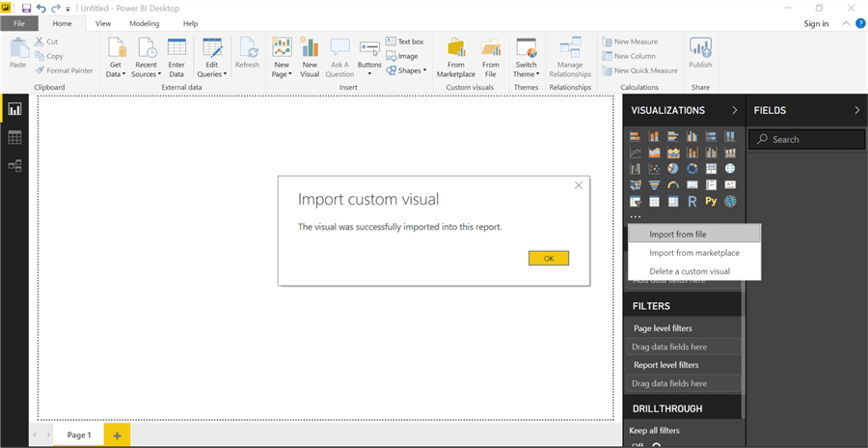This screenshot has height=448, width=868.
Task: Switch to the Modeling ribbon tab
Action: pyautogui.click(x=145, y=24)
